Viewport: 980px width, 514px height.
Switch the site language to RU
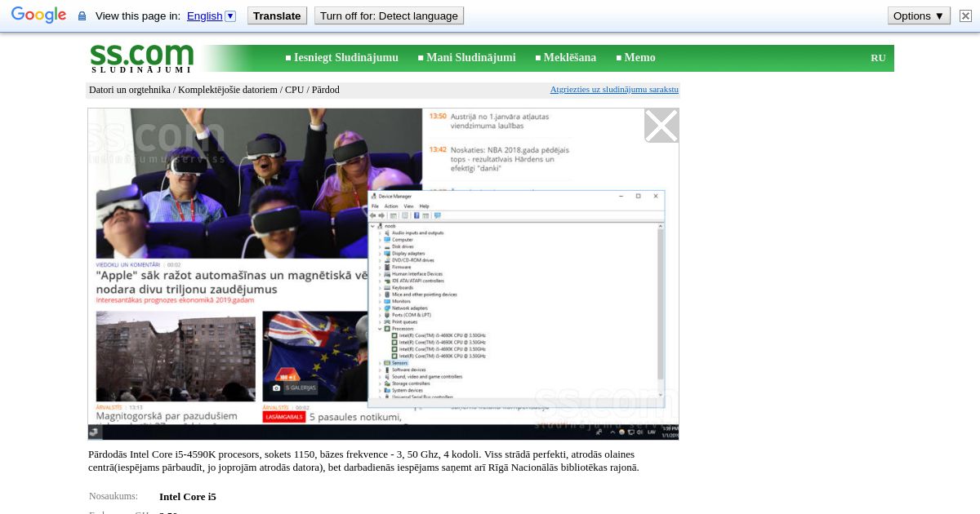coord(878,58)
